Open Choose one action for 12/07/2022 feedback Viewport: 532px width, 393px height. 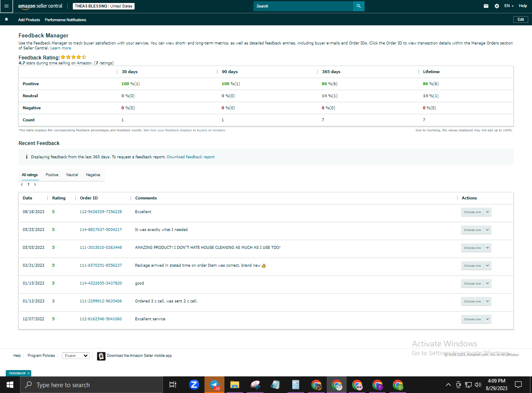(x=476, y=319)
